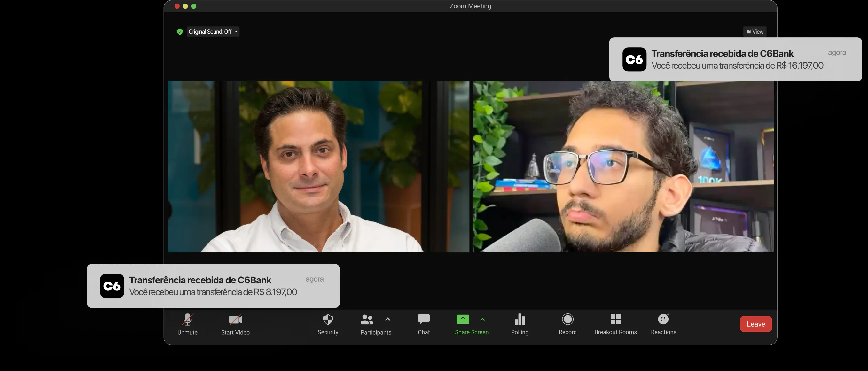Click the green Share Screen icon
The image size is (868, 371).
pos(463,319)
